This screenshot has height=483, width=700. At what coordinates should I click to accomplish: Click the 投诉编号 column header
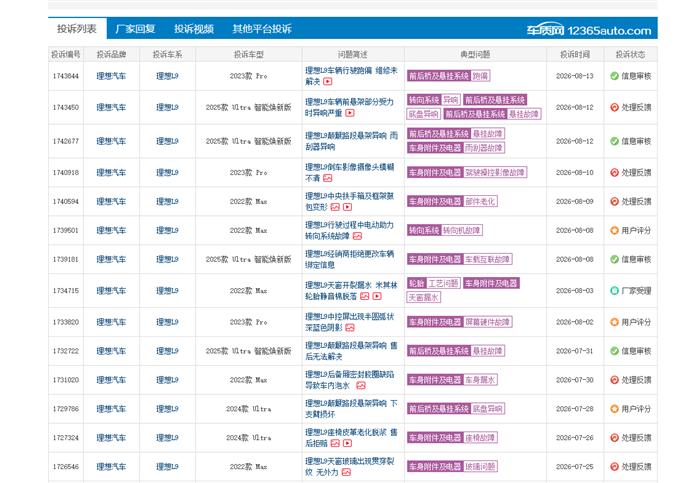tap(66, 54)
